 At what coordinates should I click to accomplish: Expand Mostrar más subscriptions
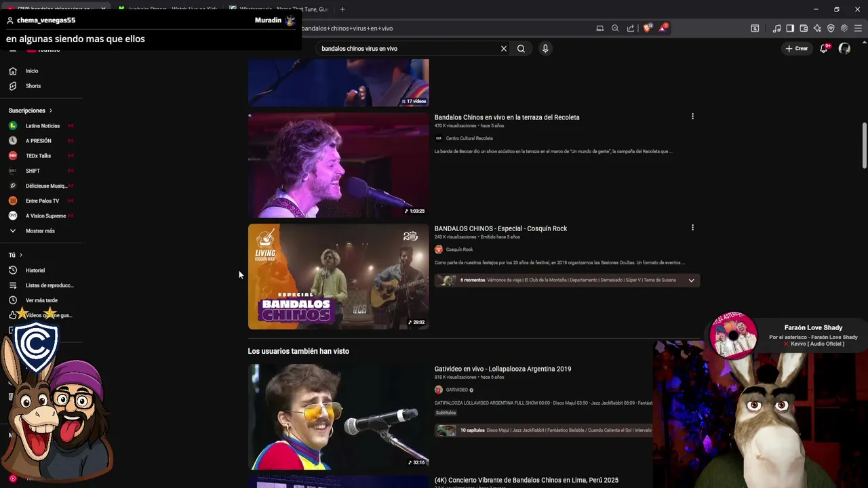coord(40,231)
